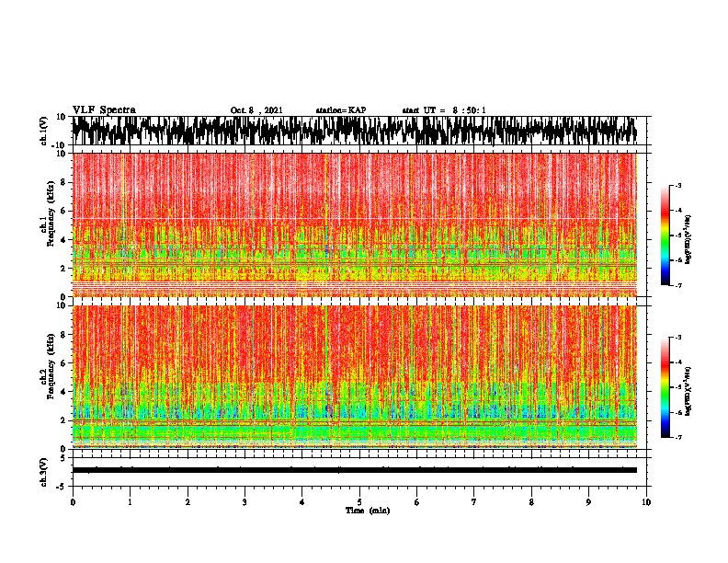728x563 pixels.
Task: Select the date text "Oct. 8 , 2021"
Action: [256, 110]
